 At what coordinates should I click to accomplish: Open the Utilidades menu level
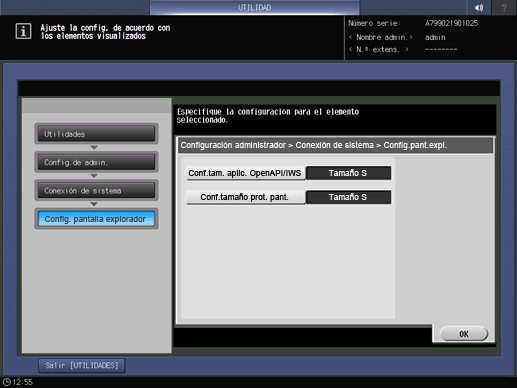click(96, 134)
